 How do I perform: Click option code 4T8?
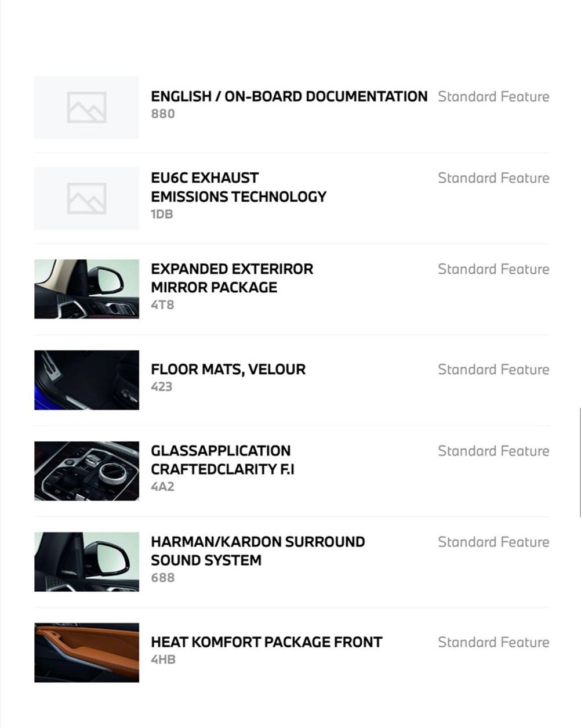[162, 305]
